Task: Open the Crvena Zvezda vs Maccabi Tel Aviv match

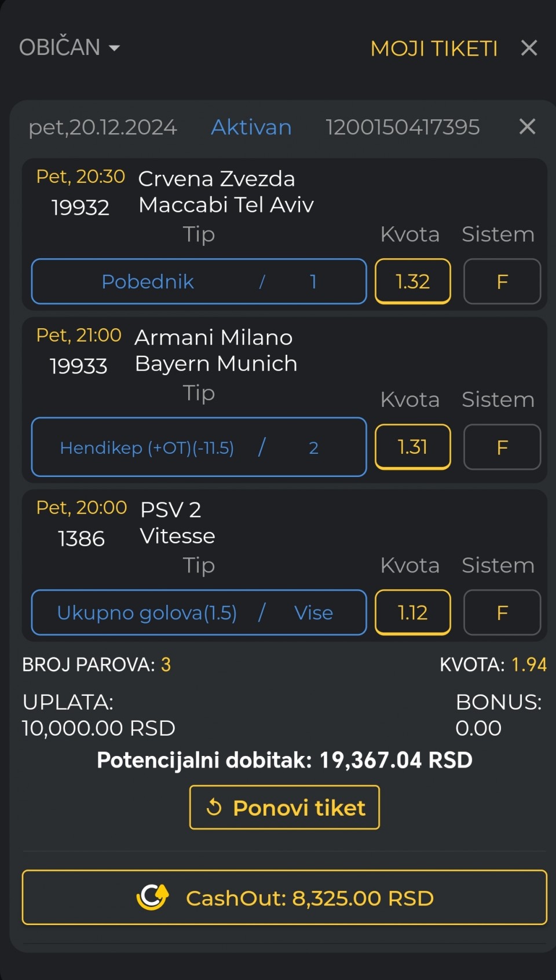Action: click(x=225, y=192)
